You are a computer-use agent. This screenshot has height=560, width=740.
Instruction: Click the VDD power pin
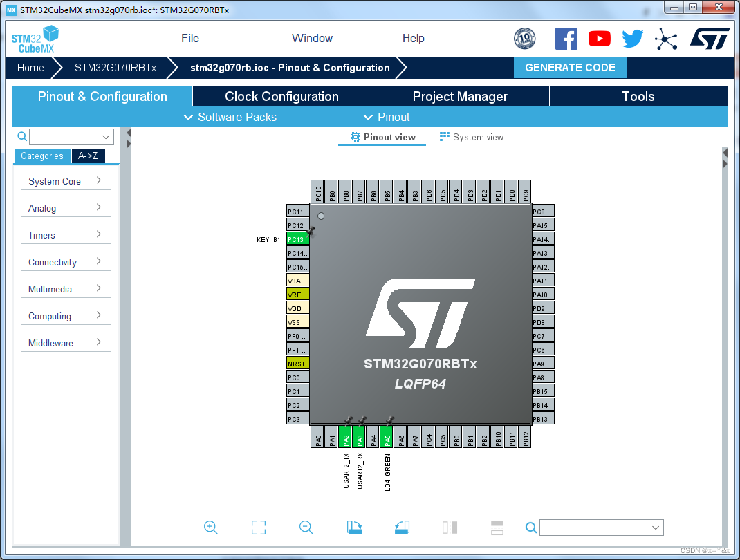click(298, 308)
